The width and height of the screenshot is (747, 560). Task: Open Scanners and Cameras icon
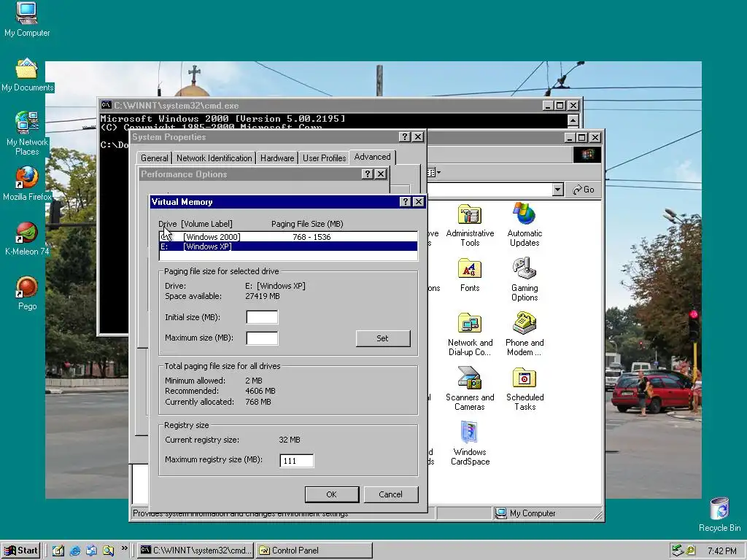470,389
